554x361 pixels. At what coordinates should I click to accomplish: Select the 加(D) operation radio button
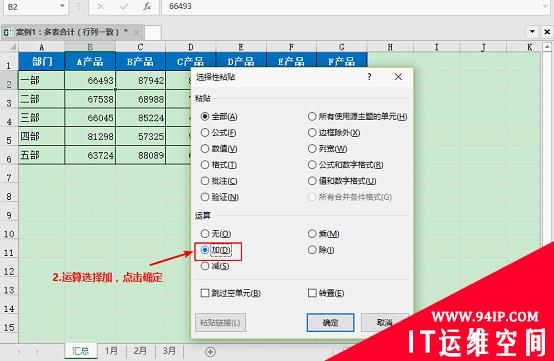point(205,250)
